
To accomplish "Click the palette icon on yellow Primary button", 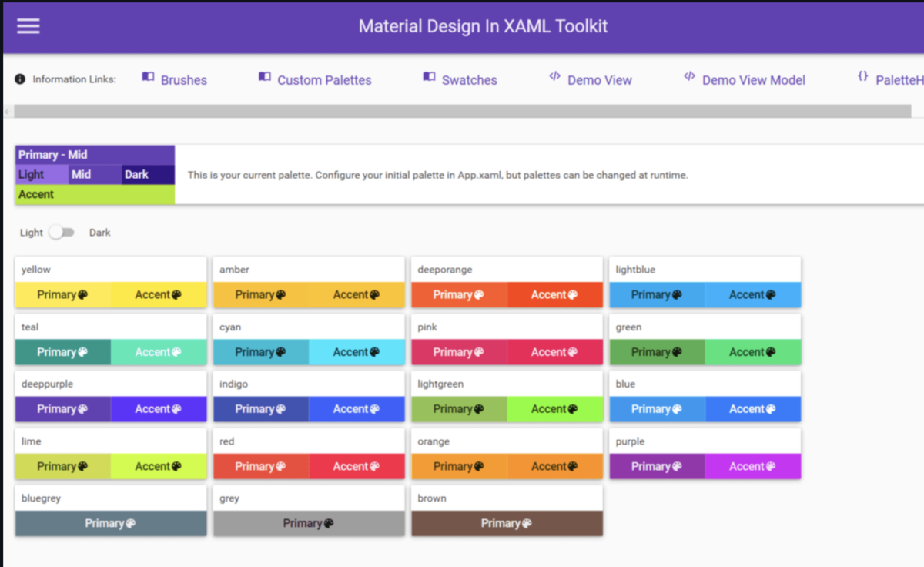I will (x=83, y=294).
